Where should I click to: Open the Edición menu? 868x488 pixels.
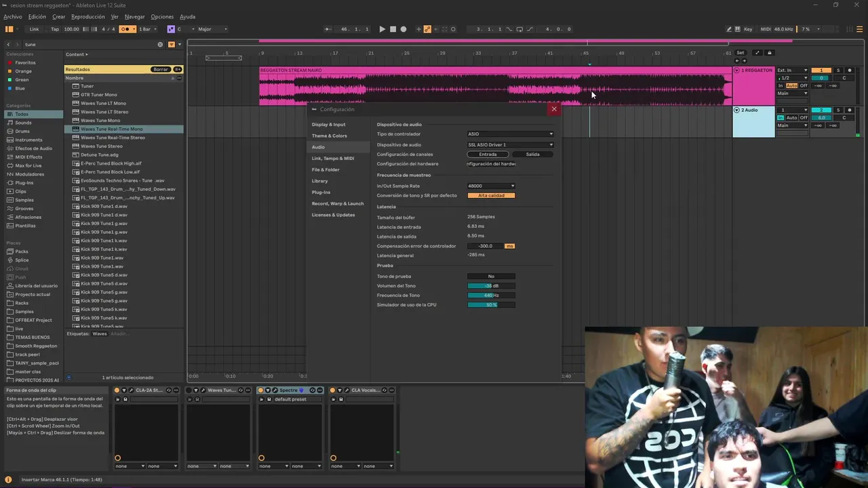(x=37, y=17)
